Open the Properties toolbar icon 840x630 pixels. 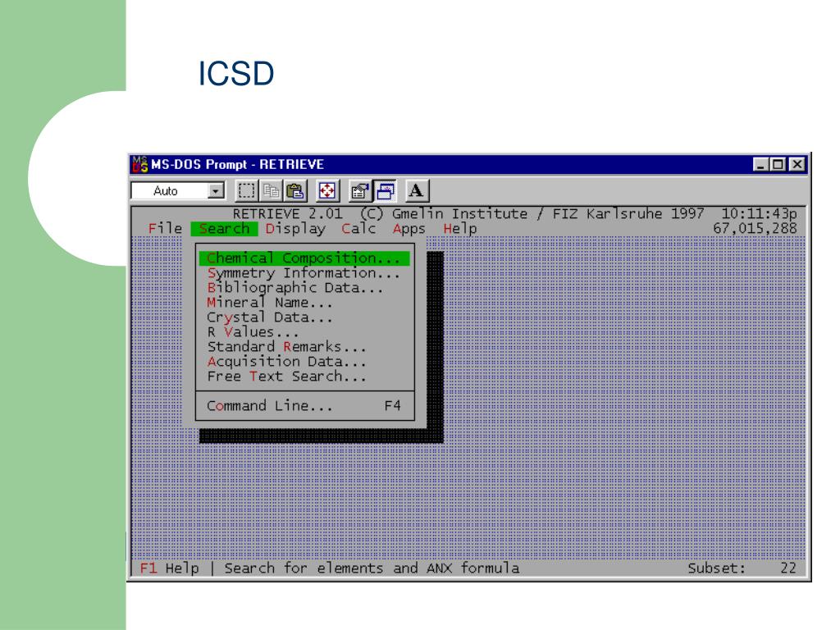360,190
